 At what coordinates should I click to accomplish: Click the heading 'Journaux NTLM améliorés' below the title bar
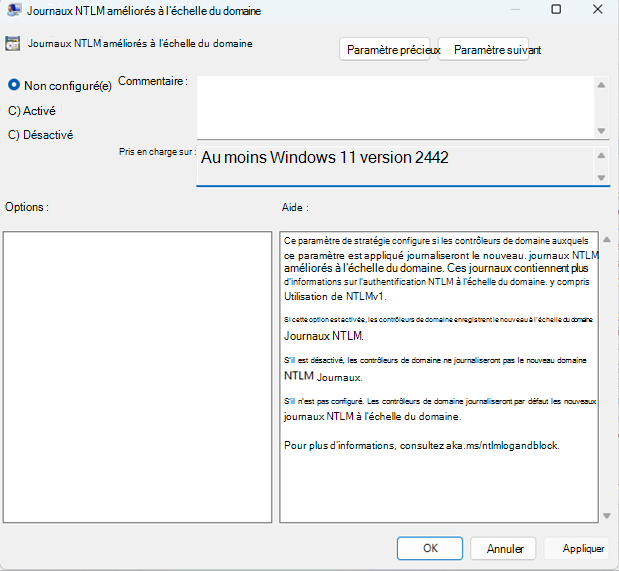tap(140, 43)
